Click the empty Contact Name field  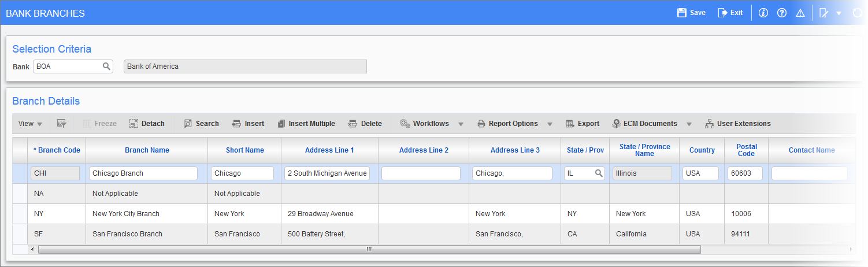tap(810, 173)
